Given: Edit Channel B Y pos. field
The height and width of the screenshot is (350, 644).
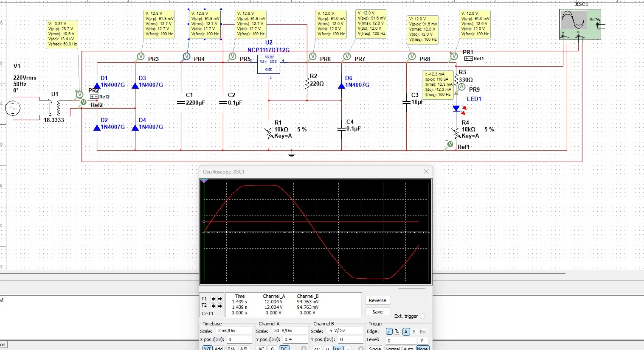Looking at the screenshot, I should 350,339.
